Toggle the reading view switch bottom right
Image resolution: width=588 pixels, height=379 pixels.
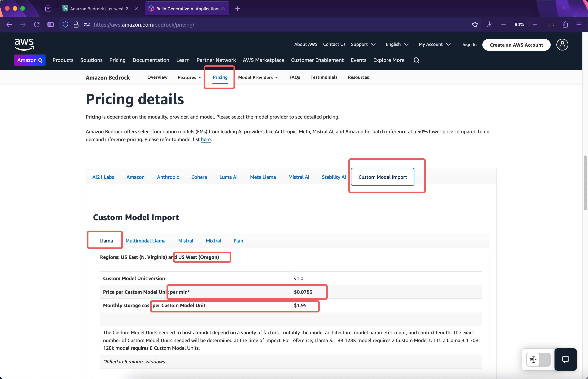click(x=538, y=359)
